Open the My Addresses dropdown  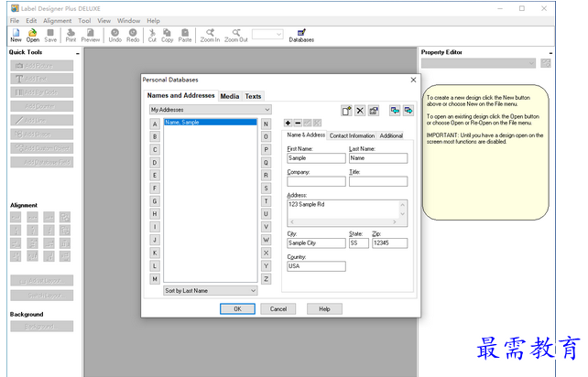(211, 110)
